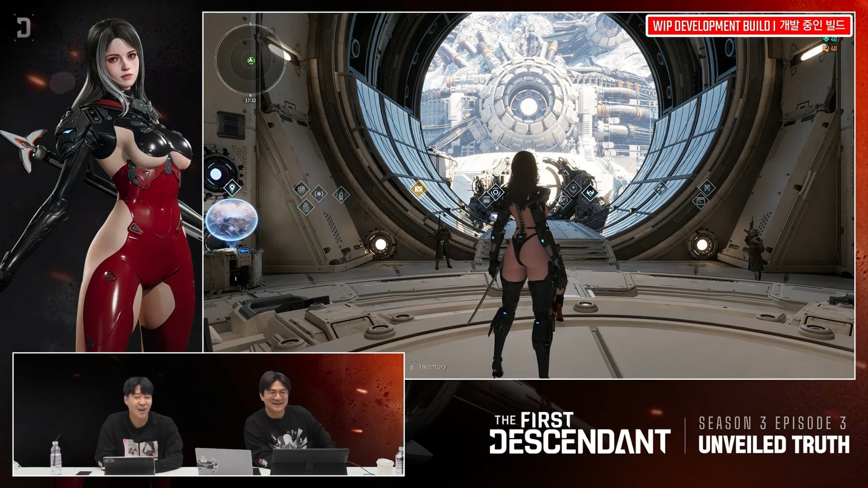The width and height of the screenshot is (868, 488).
Task: Select the open hand marker icon
Action: tap(306, 207)
